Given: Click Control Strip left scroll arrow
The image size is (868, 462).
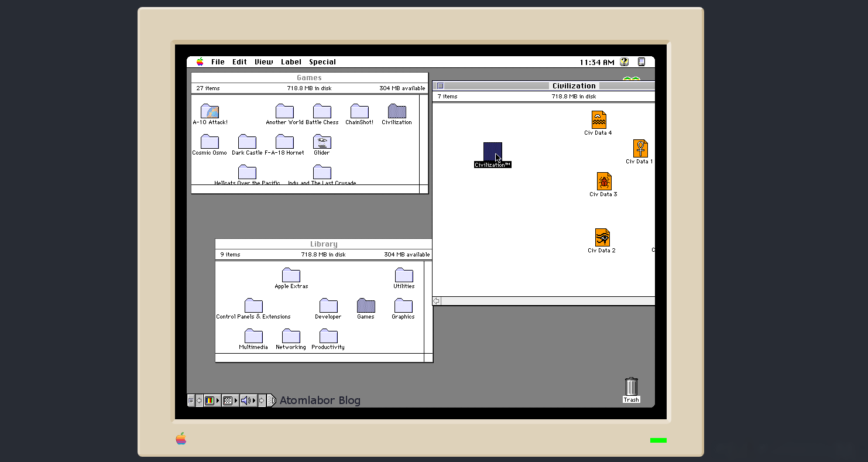Looking at the screenshot, I should tap(199, 401).
